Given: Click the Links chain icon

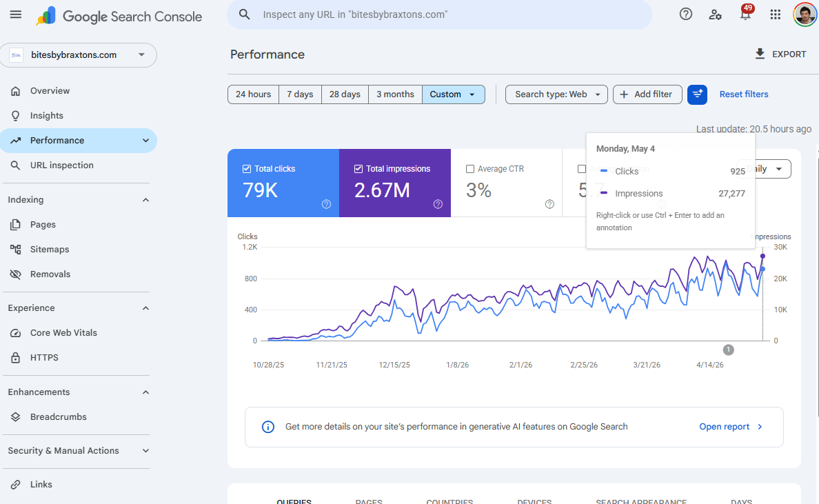Looking at the screenshot, I should (x=16, y=485).
